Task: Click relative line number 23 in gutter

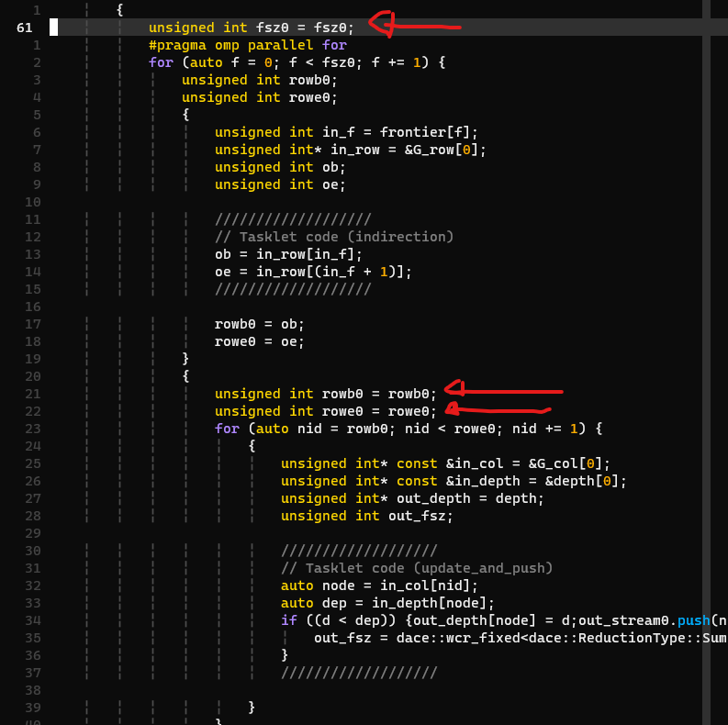Action: coord(32,429)
